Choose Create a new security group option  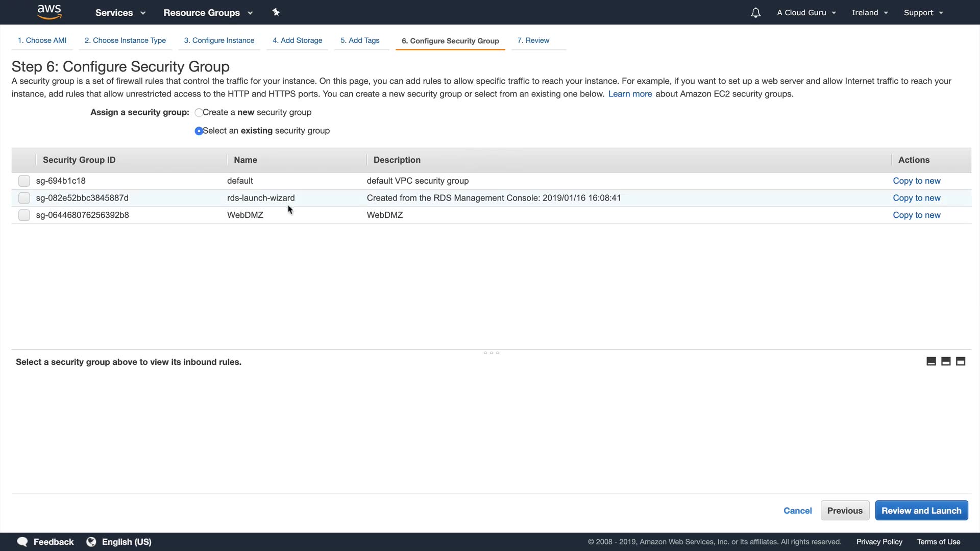(199, 113)
